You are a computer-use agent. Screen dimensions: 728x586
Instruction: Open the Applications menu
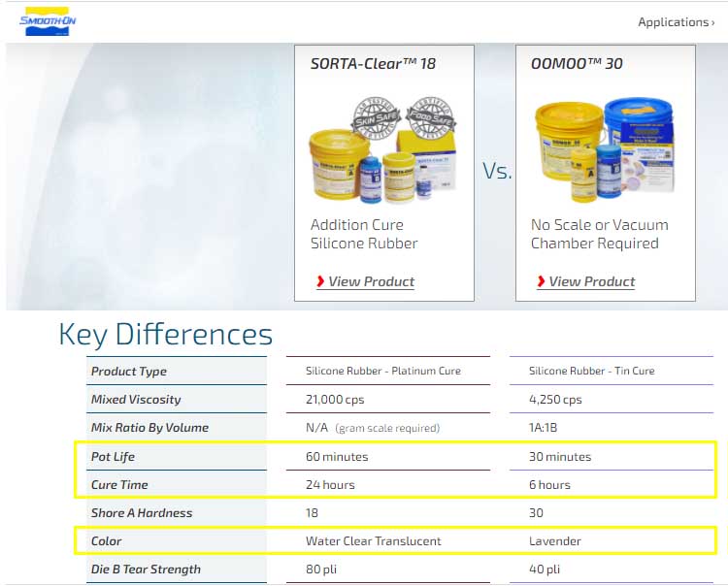tap(676, 22)
